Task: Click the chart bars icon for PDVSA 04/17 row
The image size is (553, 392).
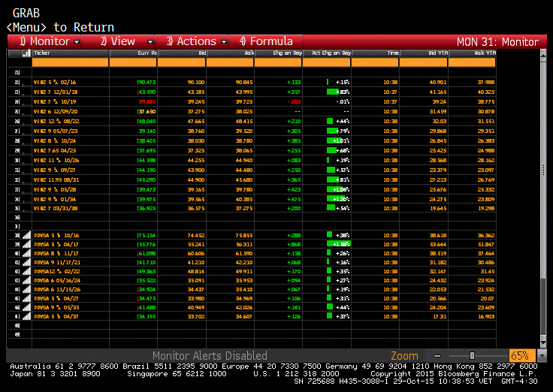Action: pos(26,244)
